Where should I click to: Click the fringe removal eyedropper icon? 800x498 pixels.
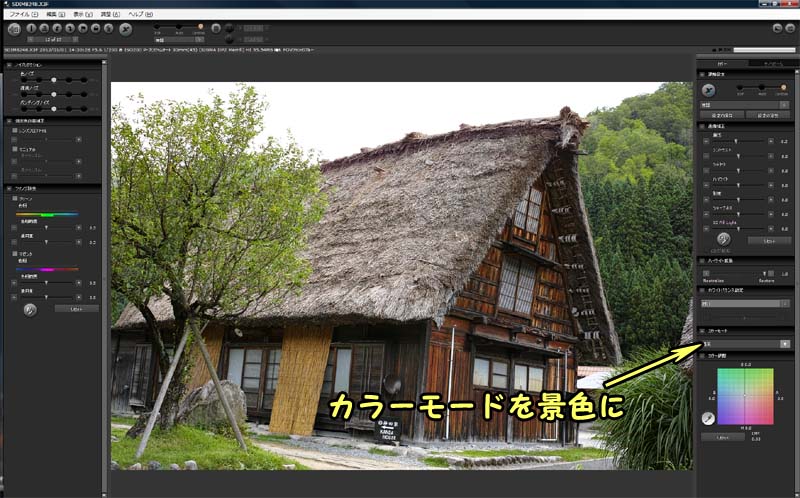(30, 310)
